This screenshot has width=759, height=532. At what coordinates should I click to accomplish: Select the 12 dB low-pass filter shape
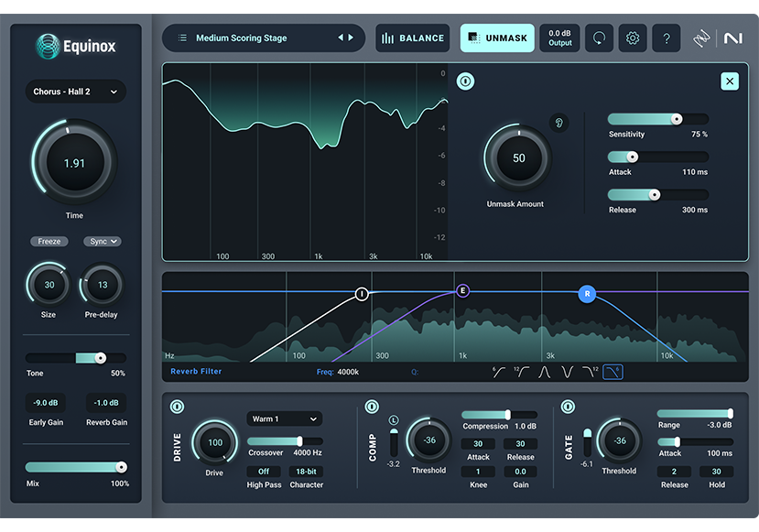[590, 372]
